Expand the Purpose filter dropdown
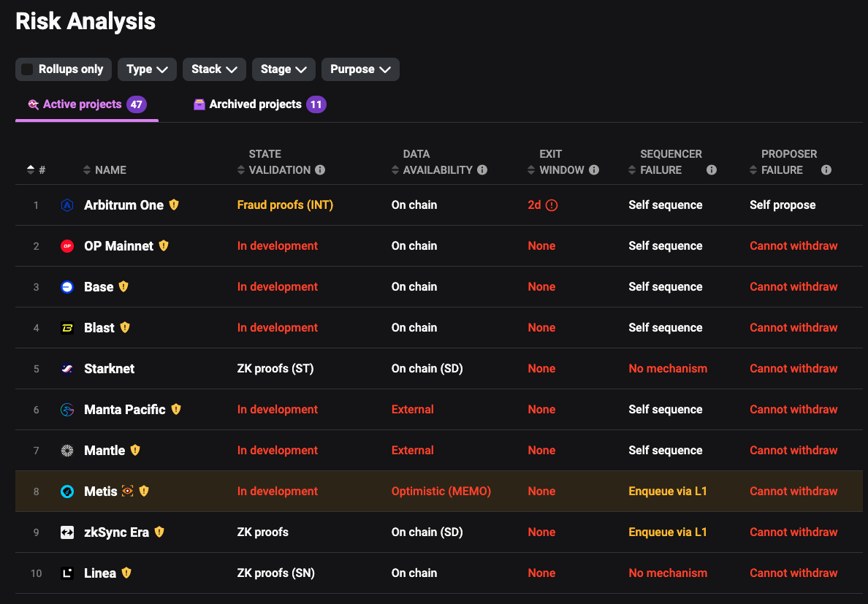 click(x=360, y=69)
